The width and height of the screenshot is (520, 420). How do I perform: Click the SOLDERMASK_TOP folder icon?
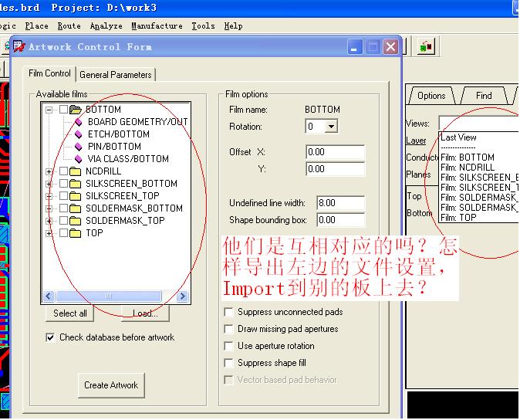pos(76,221)
